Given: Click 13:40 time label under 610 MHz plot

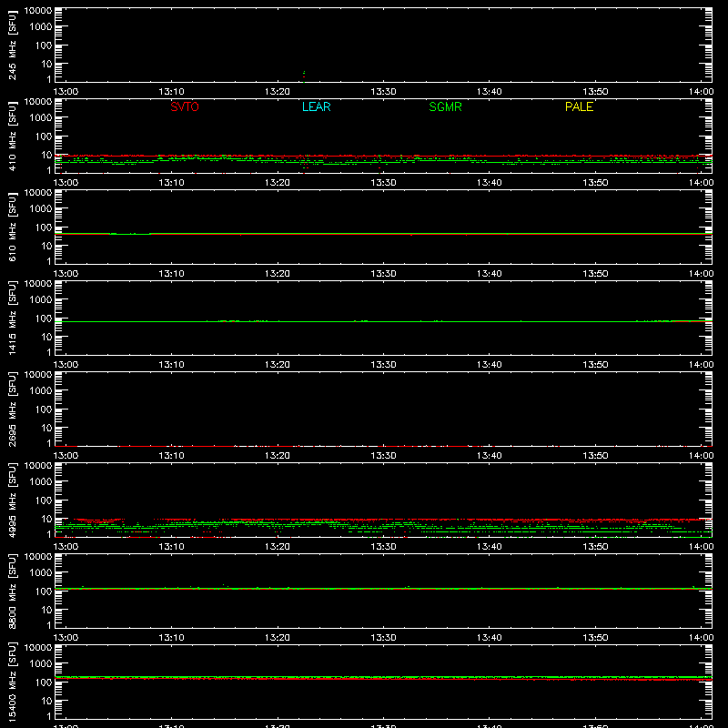Looking at the screenshot, I should (489, 274).
